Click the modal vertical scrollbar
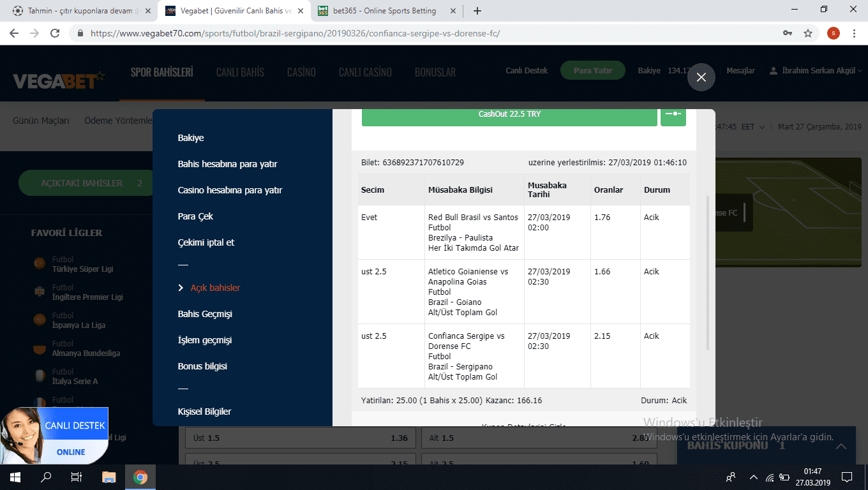 coord(707,272)
